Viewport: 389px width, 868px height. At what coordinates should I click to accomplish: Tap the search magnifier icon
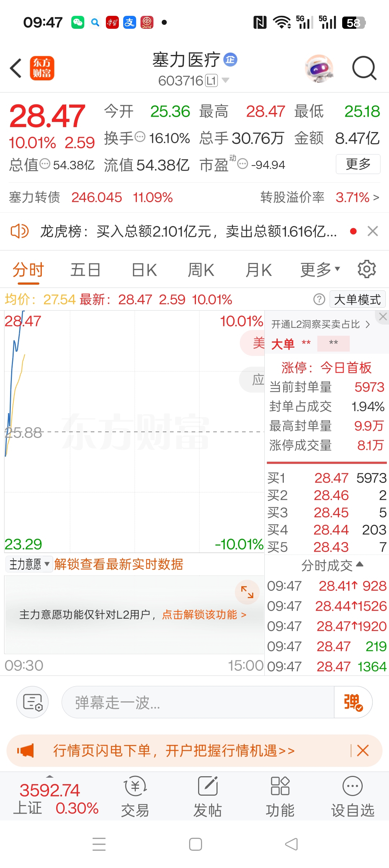tap(364, 68)
